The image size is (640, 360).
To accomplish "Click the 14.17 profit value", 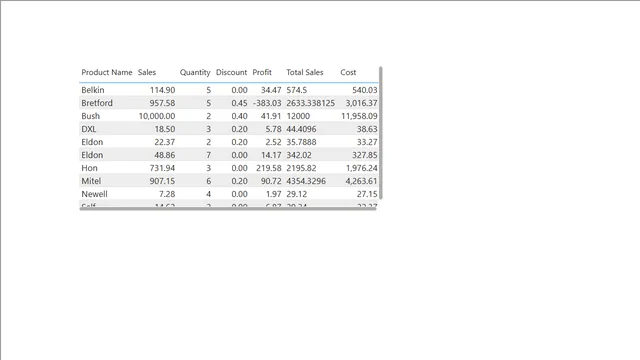I will (x=271, y=155).
